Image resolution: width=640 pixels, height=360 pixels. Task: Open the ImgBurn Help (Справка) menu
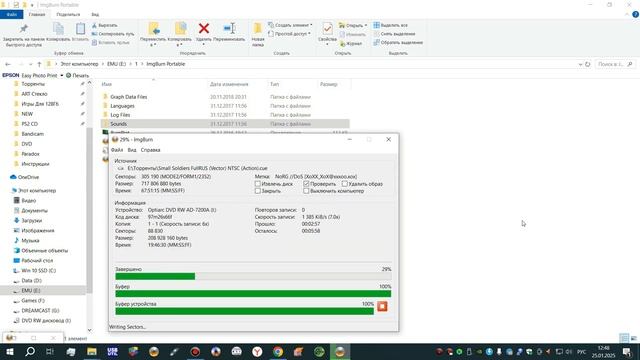click(150, 150)
